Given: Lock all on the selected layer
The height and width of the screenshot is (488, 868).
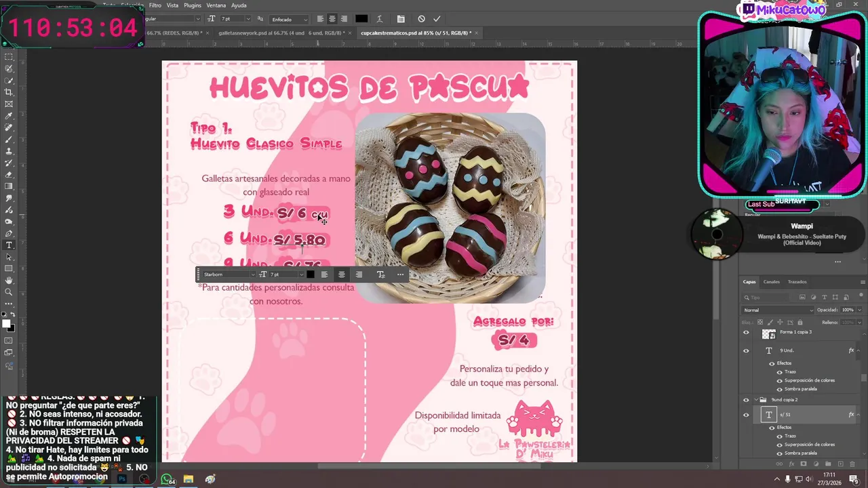Looking at the screenshot, I should point(800,322).
